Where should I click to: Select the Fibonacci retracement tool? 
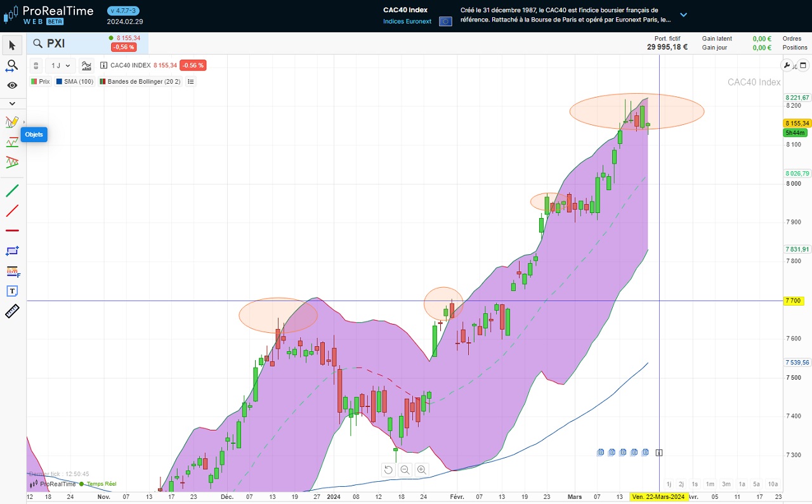pyautogui.click(x=12, y=271)
